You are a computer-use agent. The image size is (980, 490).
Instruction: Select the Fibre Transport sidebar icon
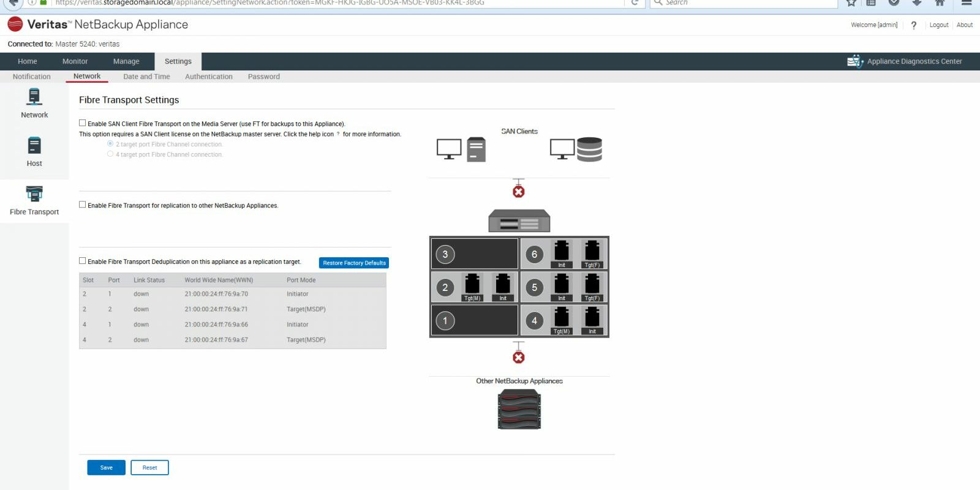(34, 194)
